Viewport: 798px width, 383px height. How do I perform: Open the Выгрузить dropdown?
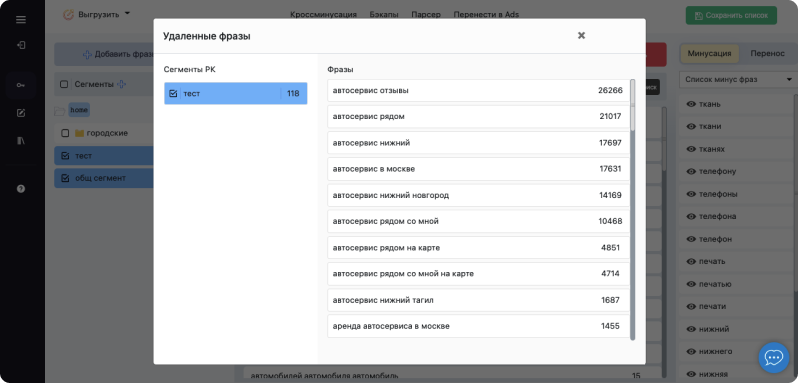[97, 15]
